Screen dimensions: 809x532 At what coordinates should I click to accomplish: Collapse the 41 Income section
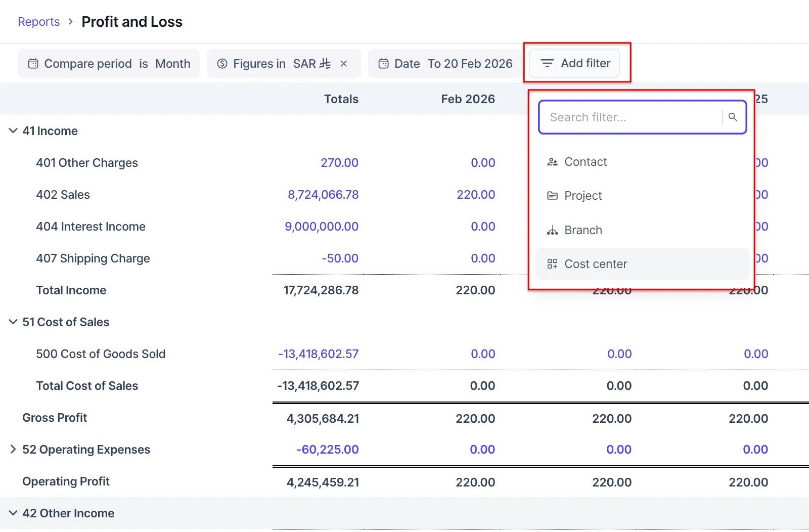[x=13, y=131]
